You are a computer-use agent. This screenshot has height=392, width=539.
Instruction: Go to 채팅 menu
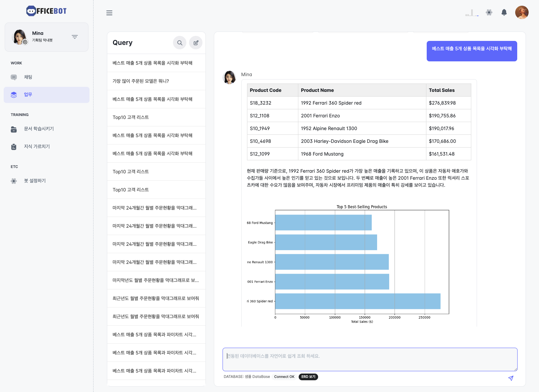pyautogui.click(x=47, y=77)
